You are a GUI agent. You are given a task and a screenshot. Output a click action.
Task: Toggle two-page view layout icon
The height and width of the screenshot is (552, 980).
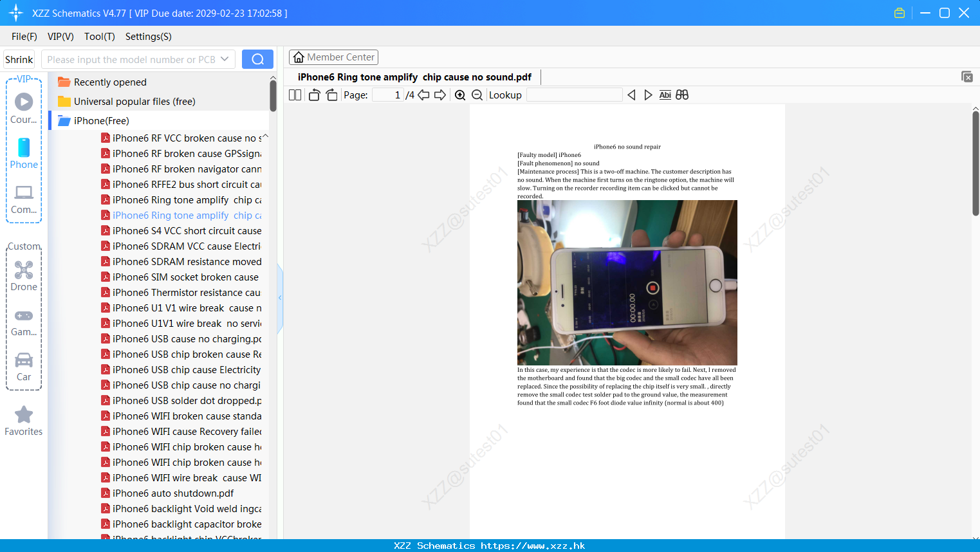pyautogui.click(x=295, y=95)
